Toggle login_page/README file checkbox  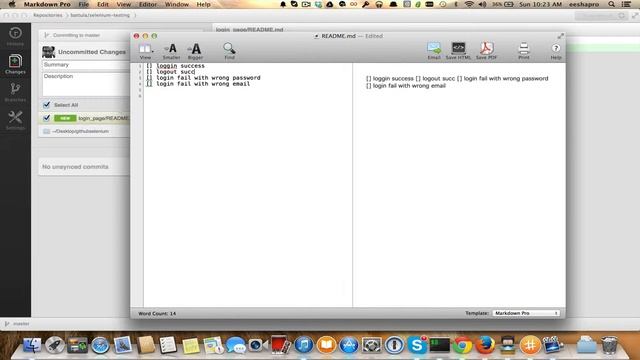tap(47, 118)
